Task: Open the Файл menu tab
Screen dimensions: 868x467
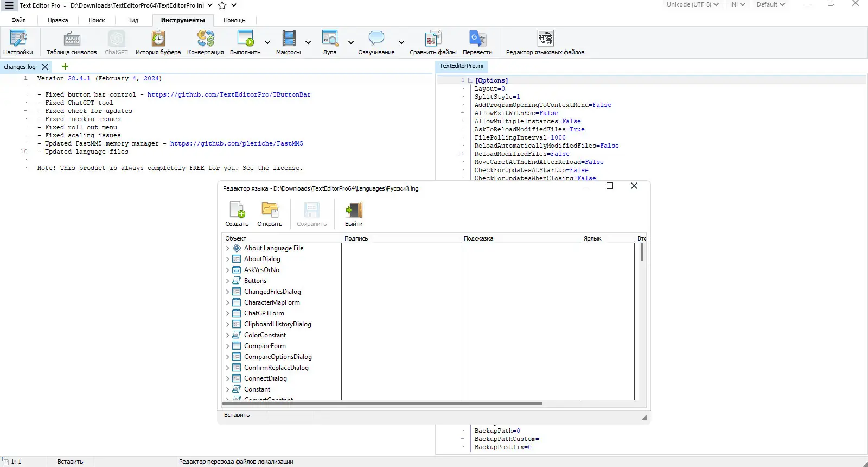Action: (19, 20)
